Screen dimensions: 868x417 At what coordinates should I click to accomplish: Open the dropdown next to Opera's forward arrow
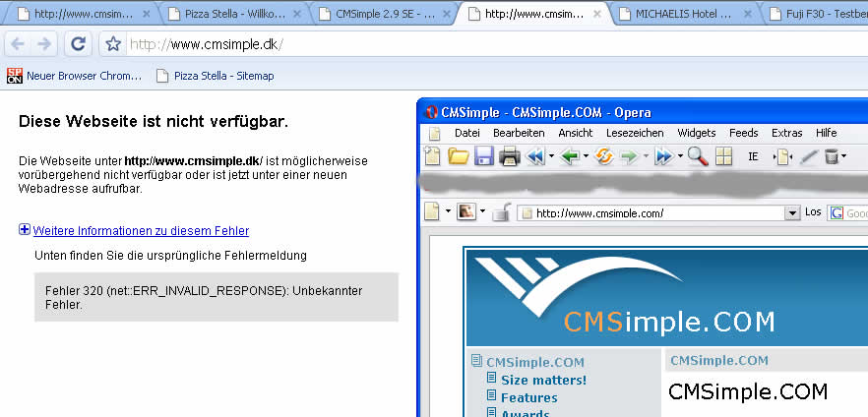(646, 157)
